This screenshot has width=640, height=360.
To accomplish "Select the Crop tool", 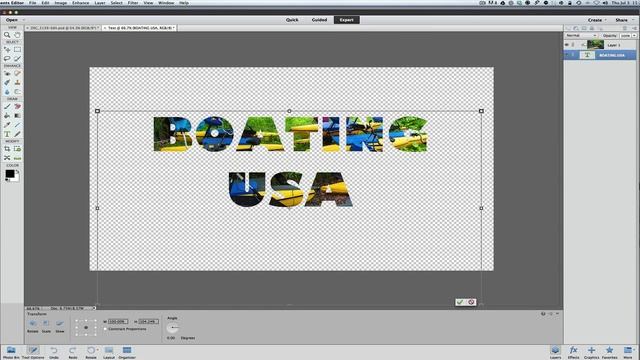I will (7, 149).
